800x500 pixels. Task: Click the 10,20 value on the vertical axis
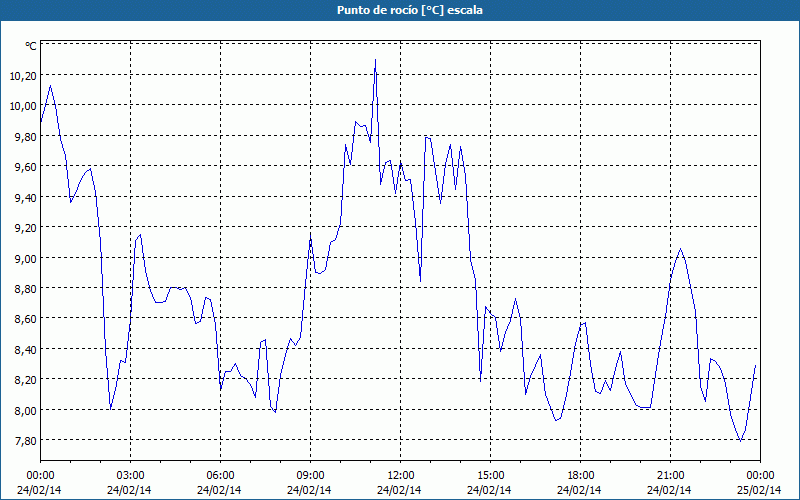pos(23,76)
